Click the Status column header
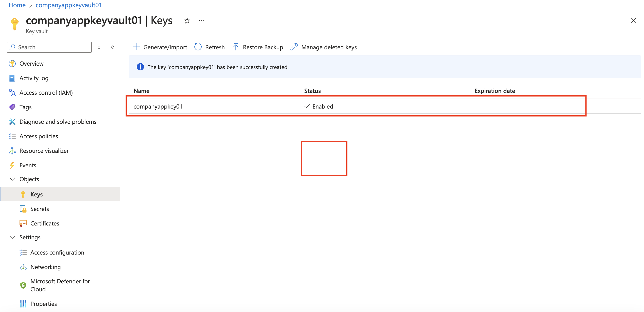 tap(312, 91)
